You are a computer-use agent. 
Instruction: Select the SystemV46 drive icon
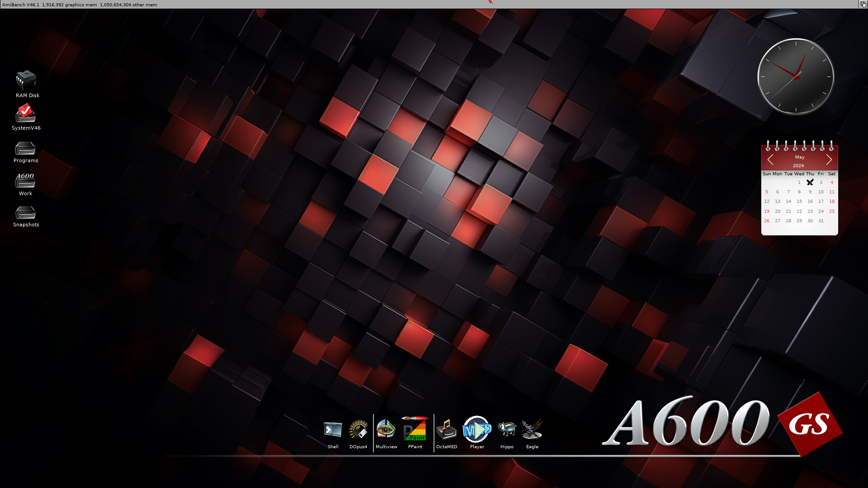[25, 113]
